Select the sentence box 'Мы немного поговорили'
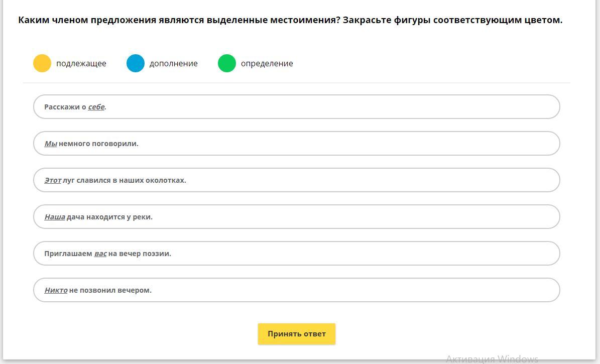600x364 pixels. pyautogui.click(x=296, y=144)
